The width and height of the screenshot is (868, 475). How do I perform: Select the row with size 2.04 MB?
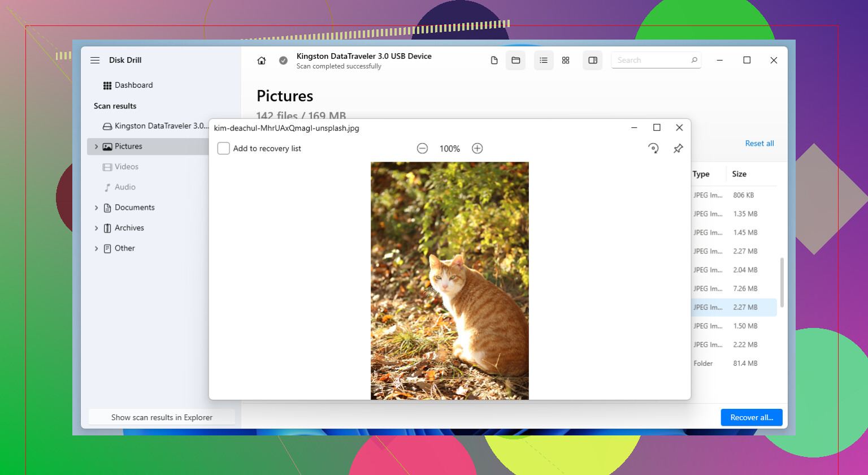click(x=734, y=270)
